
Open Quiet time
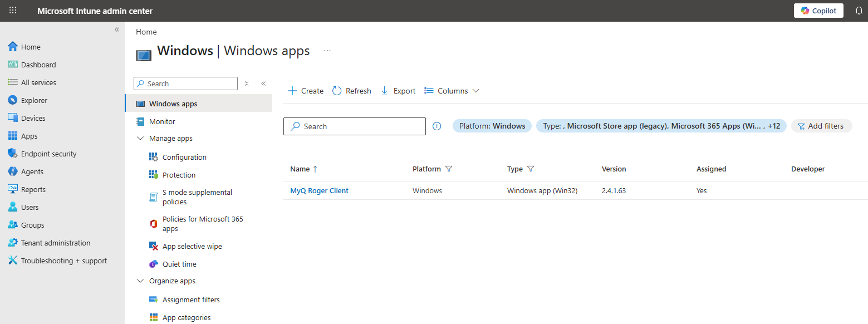pos(179,264)
